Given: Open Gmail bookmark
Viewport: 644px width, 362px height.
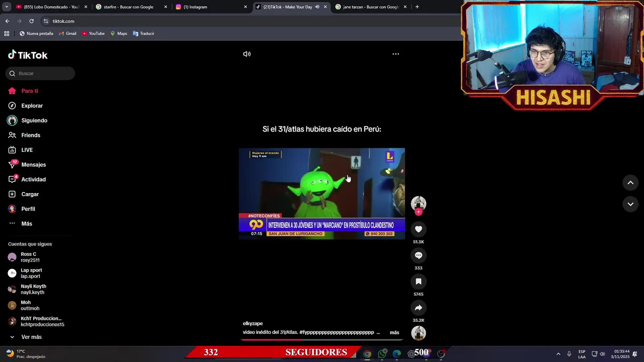Looking at the screenshot, I should pos(67,34).
